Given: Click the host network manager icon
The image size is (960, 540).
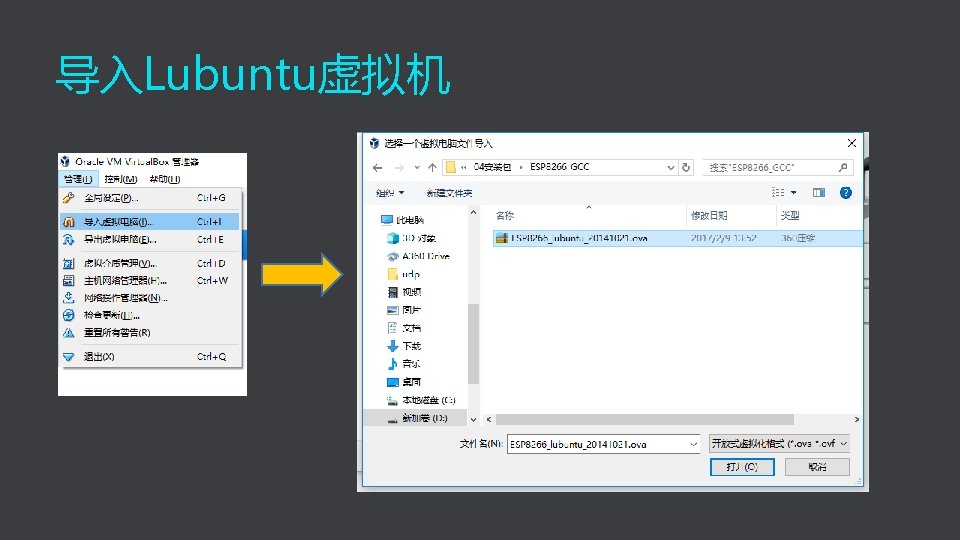Looking at the screenshot, I should tap(69, 280).
